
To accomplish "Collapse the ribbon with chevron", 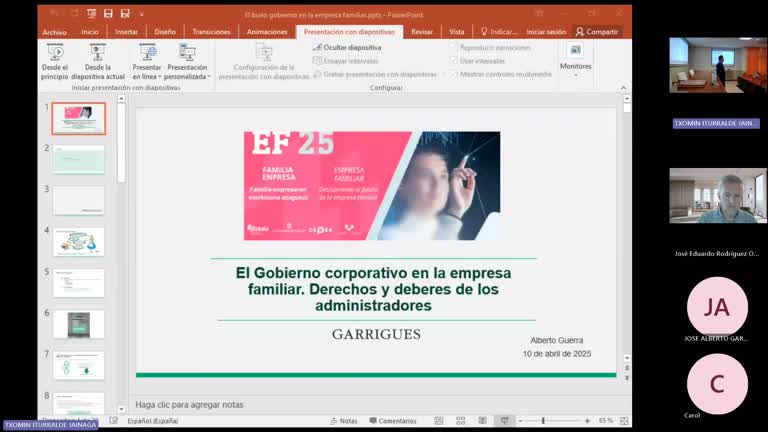I will coord(624,88).
